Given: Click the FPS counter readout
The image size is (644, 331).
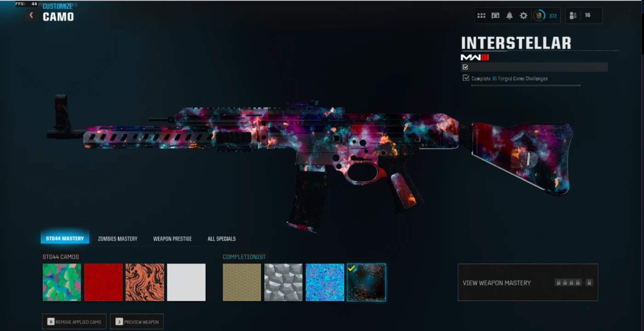Looking at the screenshot, I should point(26,4).
